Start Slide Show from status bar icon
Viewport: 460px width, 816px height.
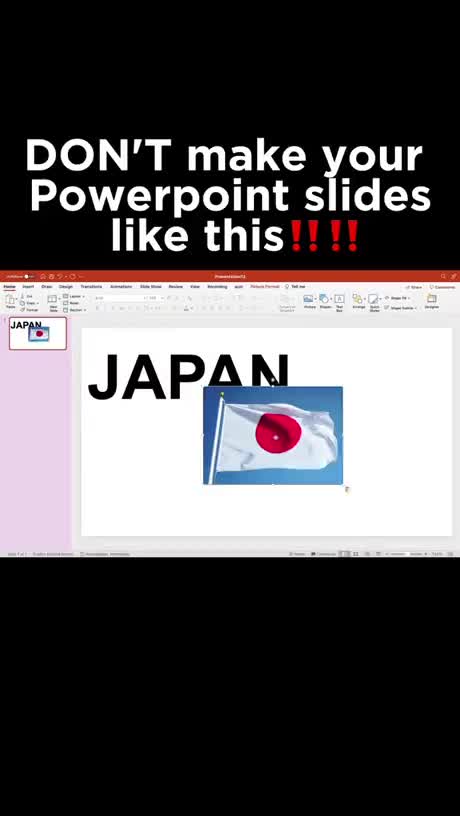coord(378,554)
